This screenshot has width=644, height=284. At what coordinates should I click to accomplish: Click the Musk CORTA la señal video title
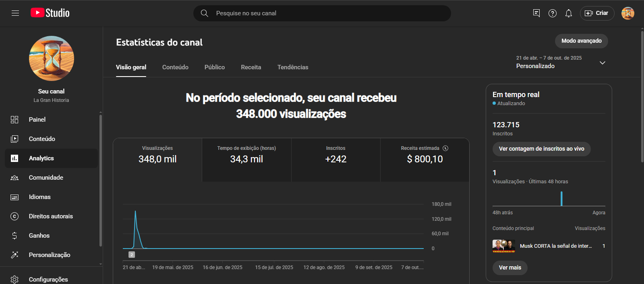point(556,246)
